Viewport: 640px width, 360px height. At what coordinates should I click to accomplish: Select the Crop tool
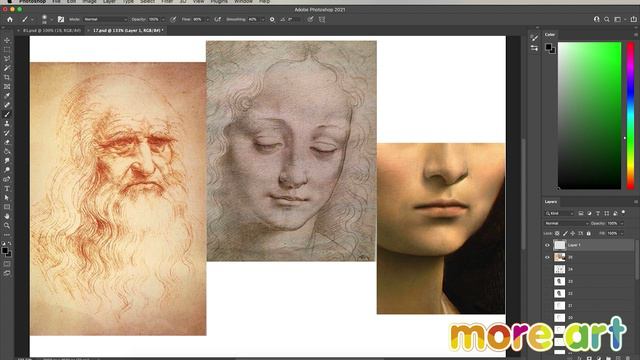point(7,78)
